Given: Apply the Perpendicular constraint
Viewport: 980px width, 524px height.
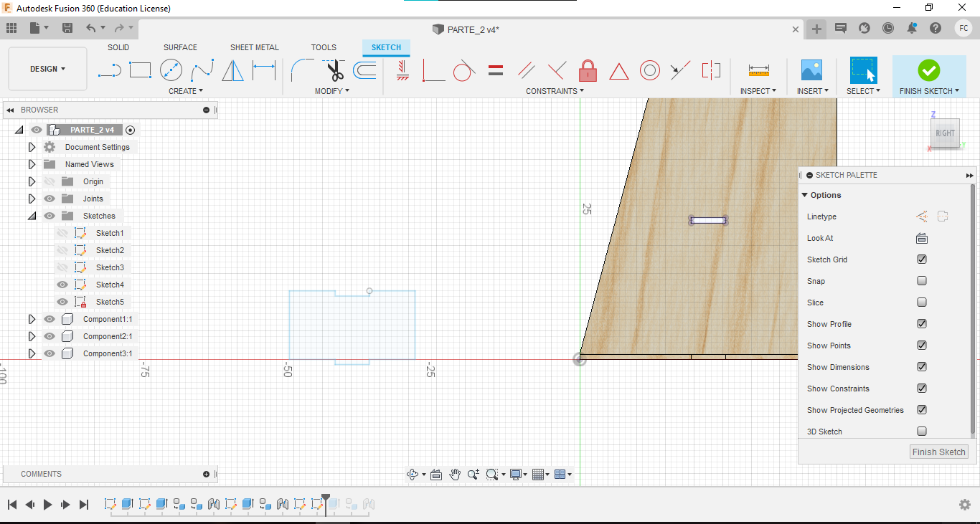Looking at the screenshot, I should (x=557, y=70).
